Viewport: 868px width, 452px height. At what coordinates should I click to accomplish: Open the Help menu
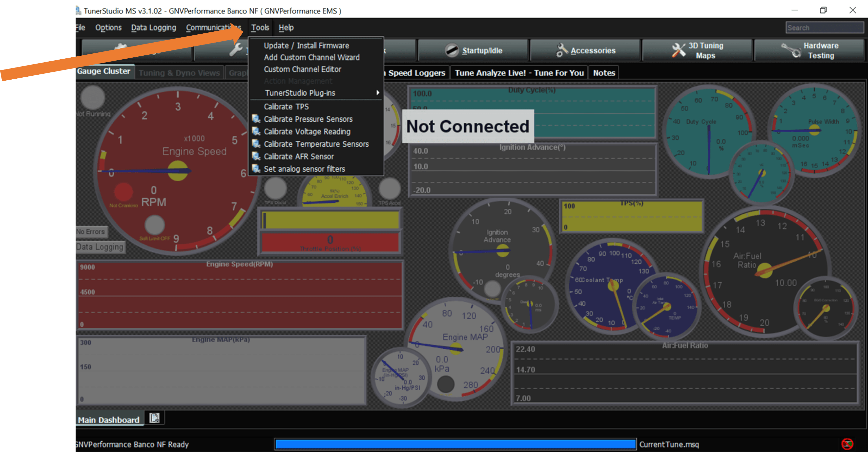click(x=286, y=28)
